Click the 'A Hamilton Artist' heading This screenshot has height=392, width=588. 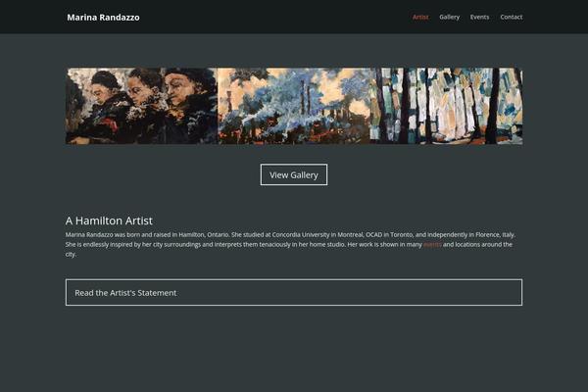(x=109, y=220)
